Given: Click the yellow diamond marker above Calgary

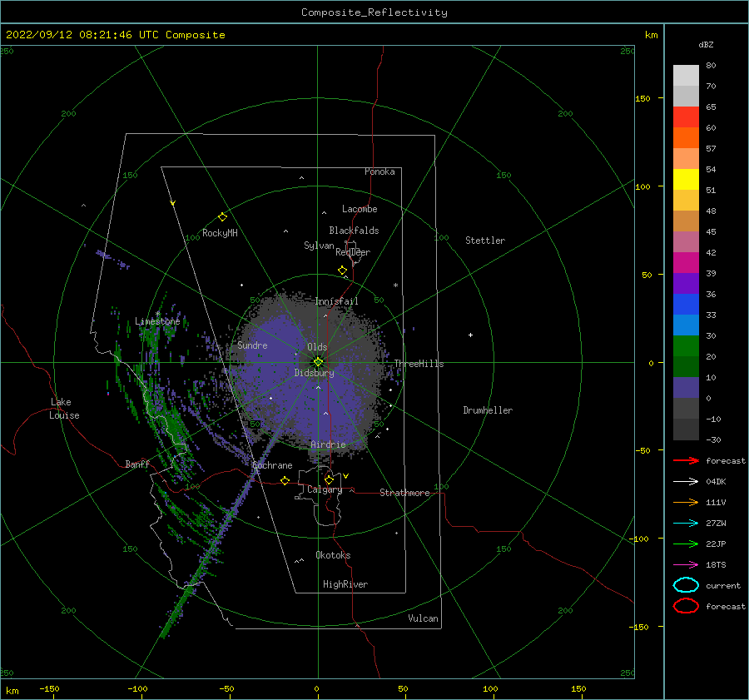Looking at the screenshot, I should point(329,479).
